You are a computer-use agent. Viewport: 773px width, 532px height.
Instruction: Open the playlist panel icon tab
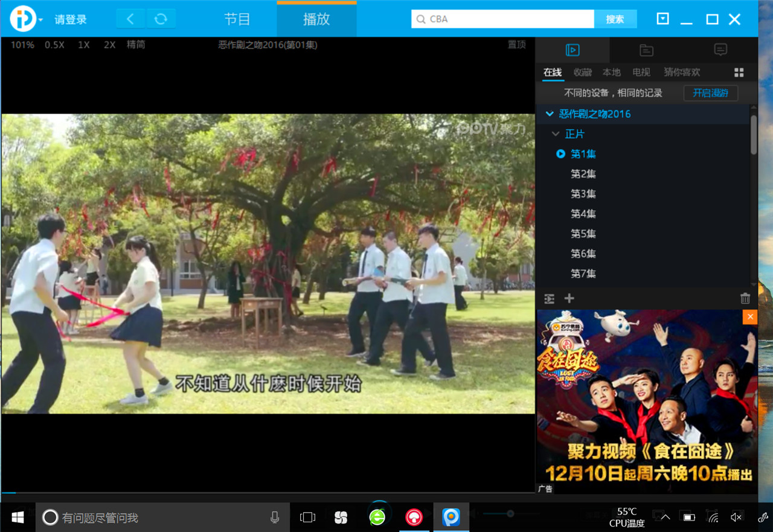click(x=573, y=50)
